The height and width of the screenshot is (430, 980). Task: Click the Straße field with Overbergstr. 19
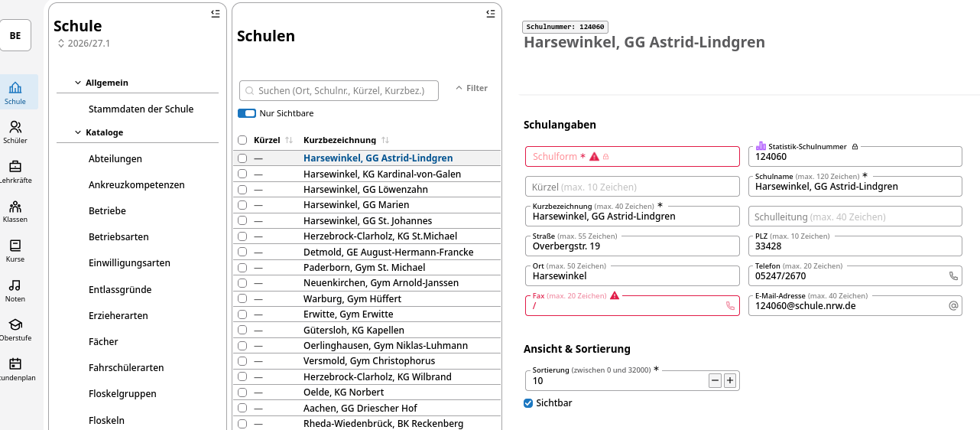tap(632, 246)
